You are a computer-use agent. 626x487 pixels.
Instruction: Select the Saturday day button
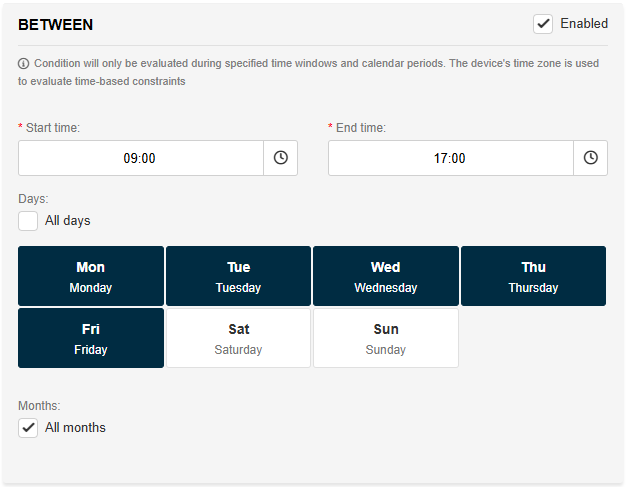(238, 338)
